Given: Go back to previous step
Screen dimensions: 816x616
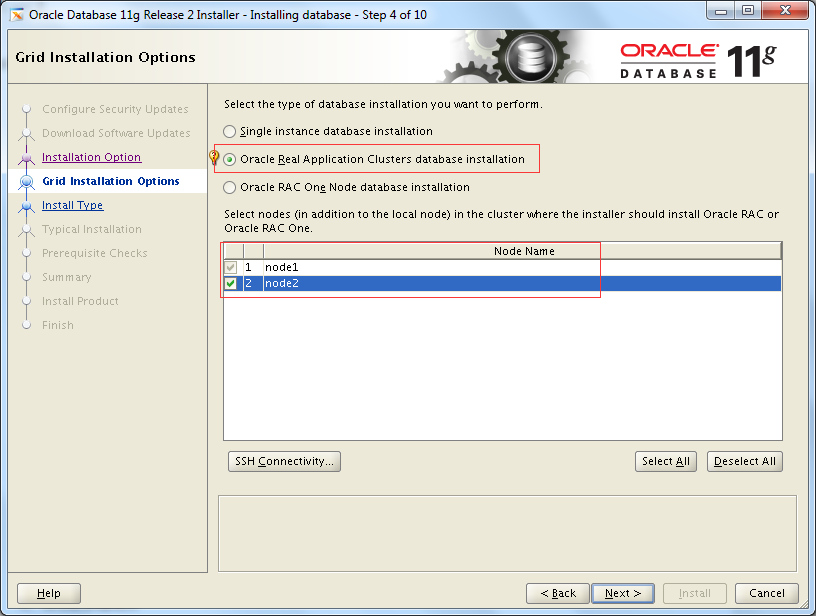Looking at the screenshot, I should [558, 593].
